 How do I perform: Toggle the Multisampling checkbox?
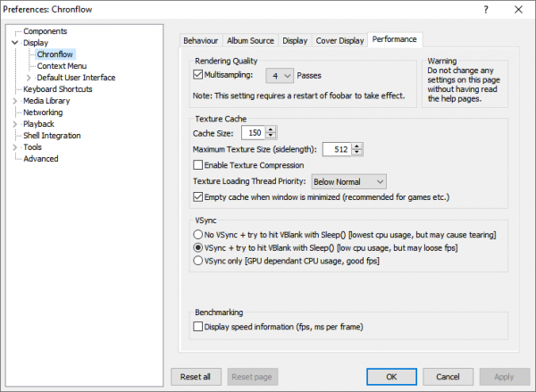[x=198, y=76]
